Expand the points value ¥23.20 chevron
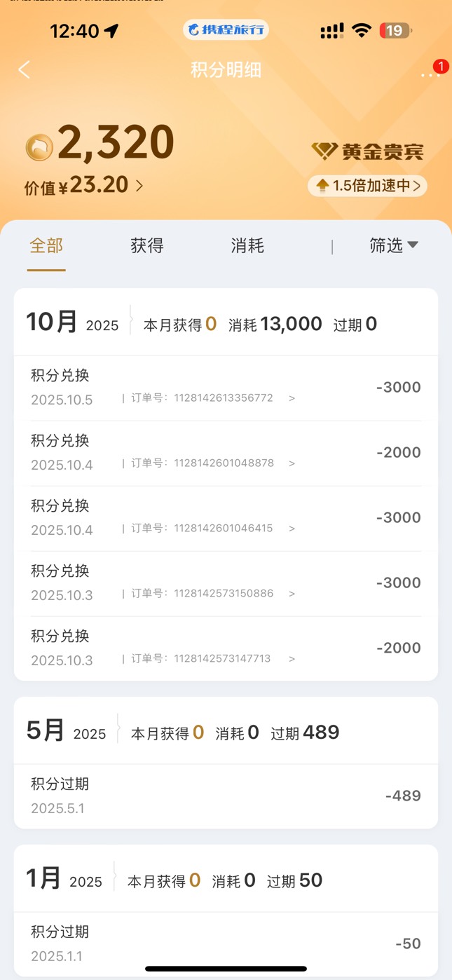The image size is (452, 980). [x=139, y=186]
